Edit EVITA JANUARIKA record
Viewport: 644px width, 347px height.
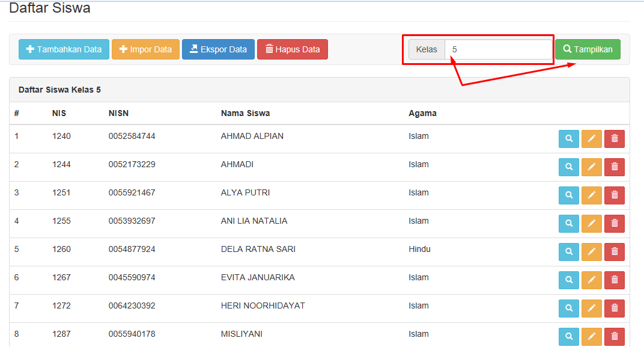point(591,280)
